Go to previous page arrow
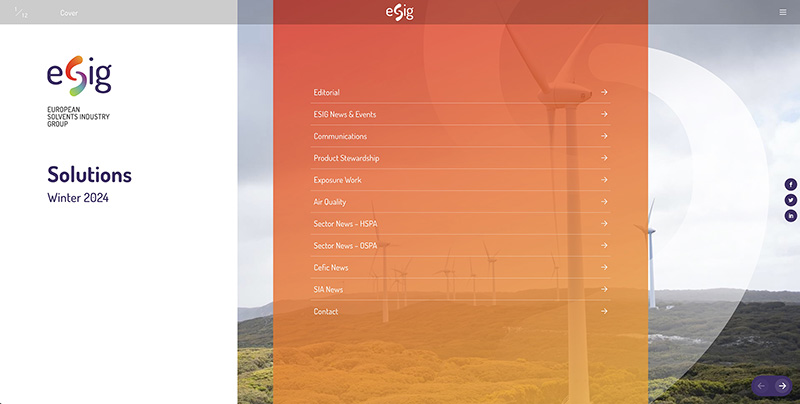Viewport: 800px width, 404px height. pyautogui.click(x=761, y=386)
